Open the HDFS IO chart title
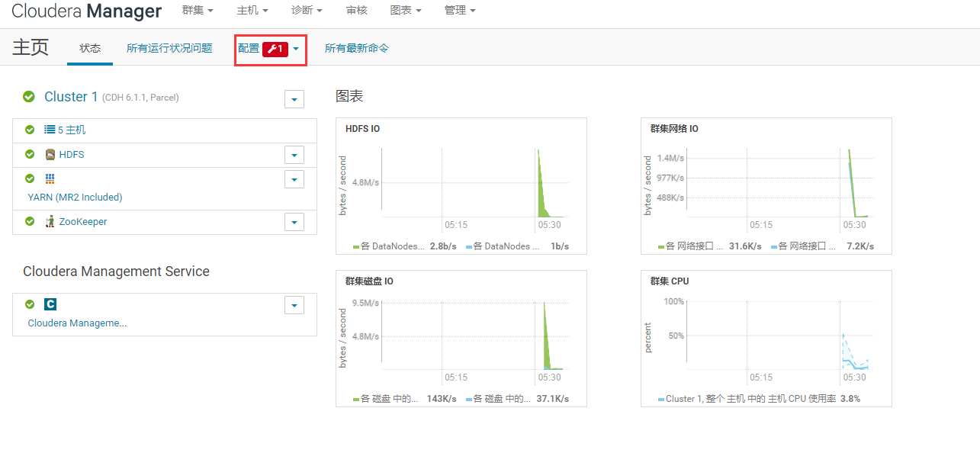 (x=362, y=129)
